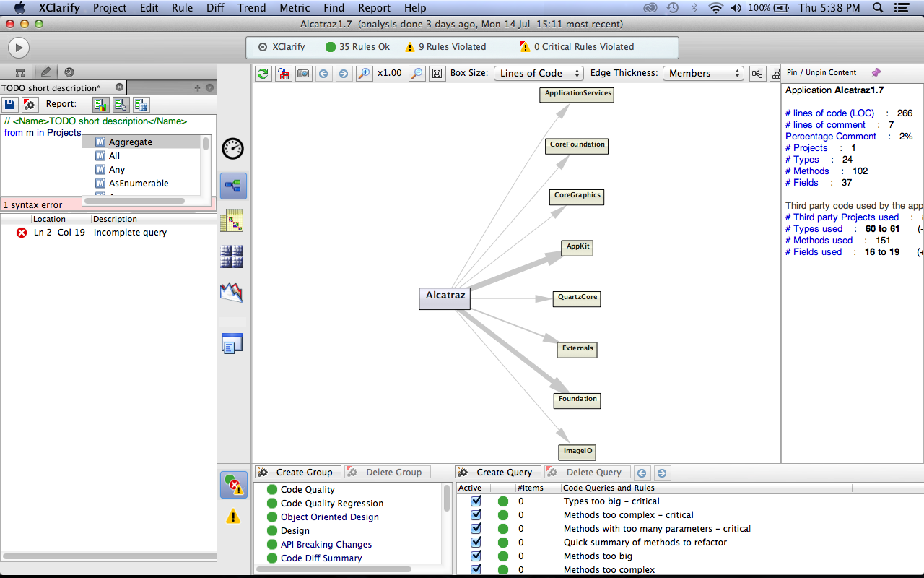
Task: Select the Foundation node in graph
Action: coord(577,400)
